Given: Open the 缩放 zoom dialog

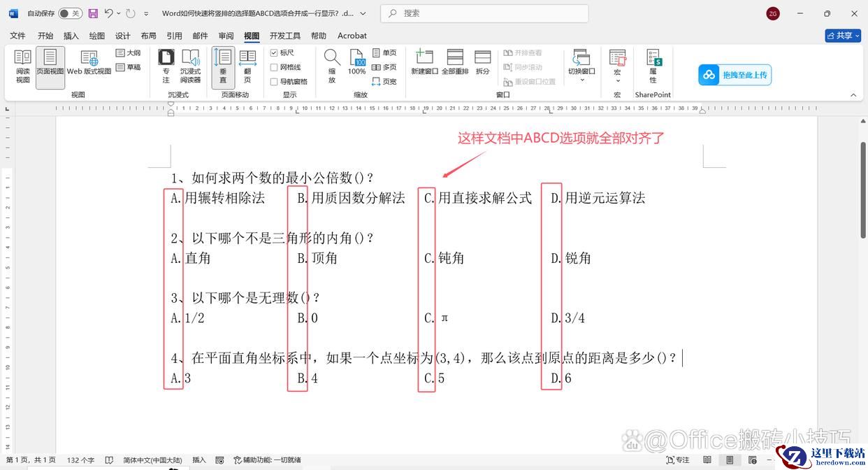Looking at the screenshot, I should (332, 66).
